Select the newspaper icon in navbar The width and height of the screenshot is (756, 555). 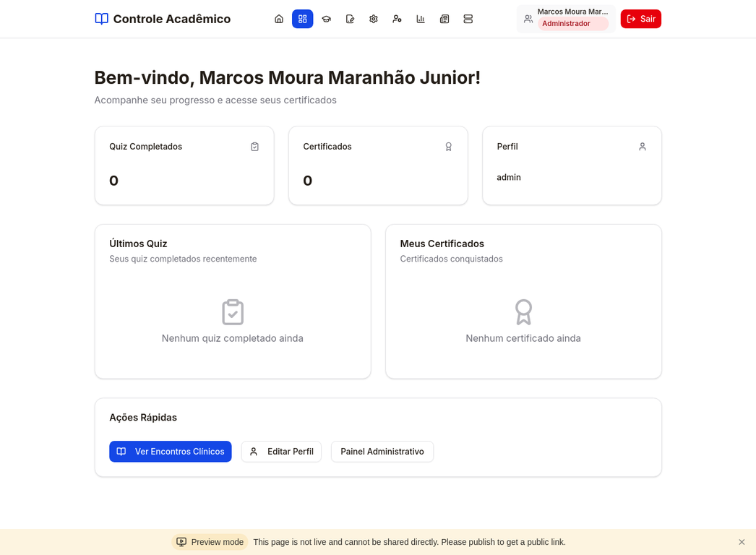(444, 19)
